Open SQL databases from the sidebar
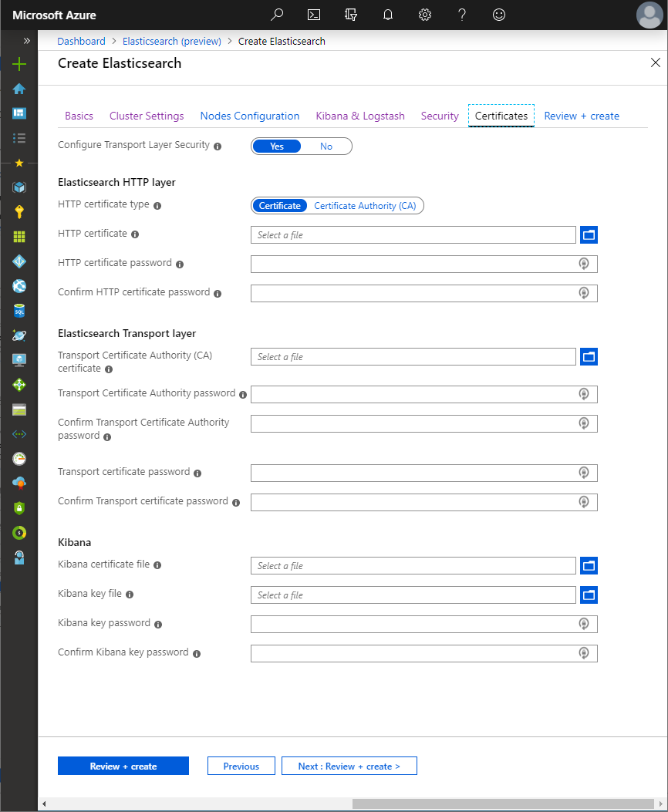 coord(19,311)
